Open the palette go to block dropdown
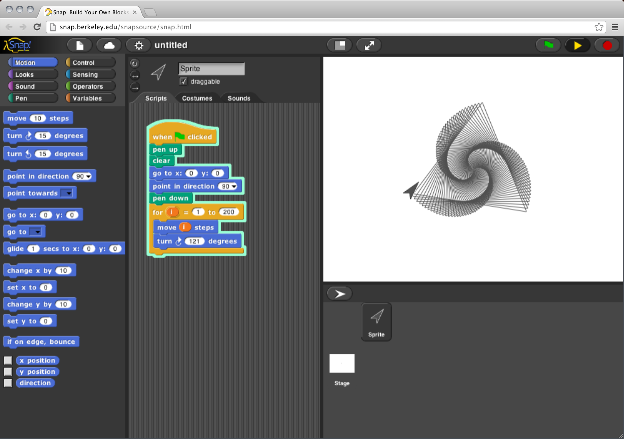Screen dimensions: 624x439 37,231
